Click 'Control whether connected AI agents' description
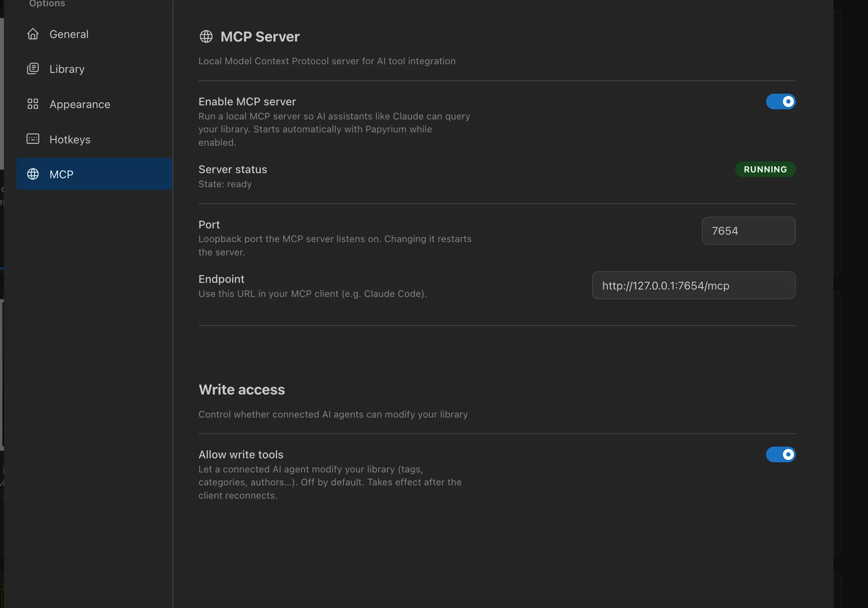 coord(333,414)
